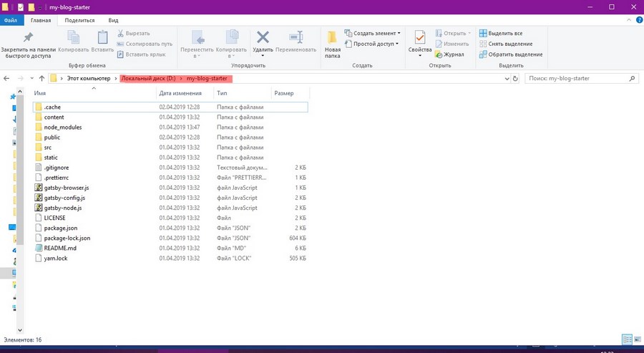Screen dimensions: 644x353
Task: Refresh the folder view
Action: (515, 79)
